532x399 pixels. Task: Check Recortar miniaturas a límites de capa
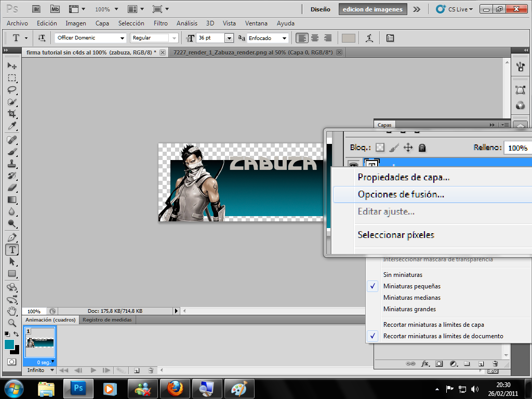[x=434, y=325]
